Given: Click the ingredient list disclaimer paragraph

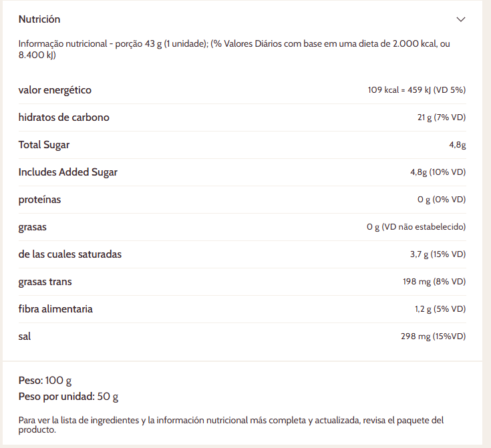Looking at the screenshot, I should [x=230, y=425].
